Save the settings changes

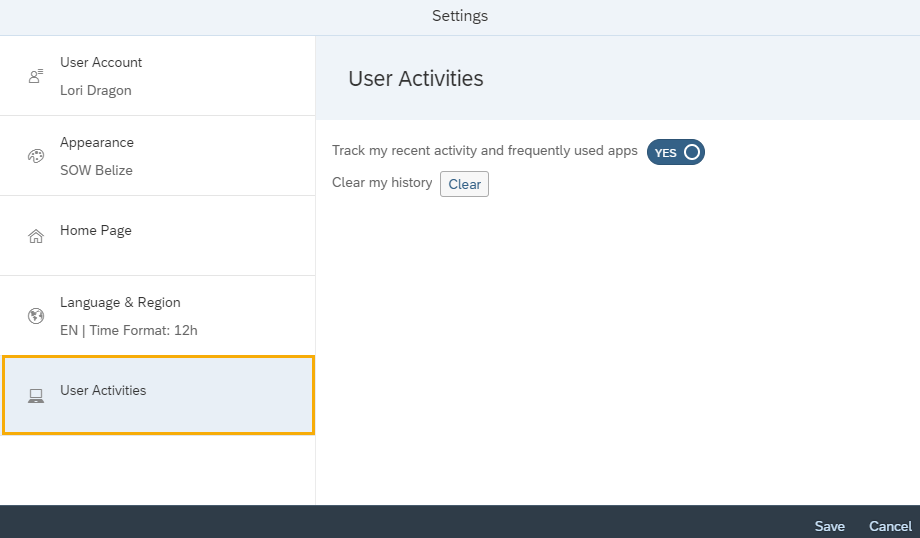tap(829, 526)
